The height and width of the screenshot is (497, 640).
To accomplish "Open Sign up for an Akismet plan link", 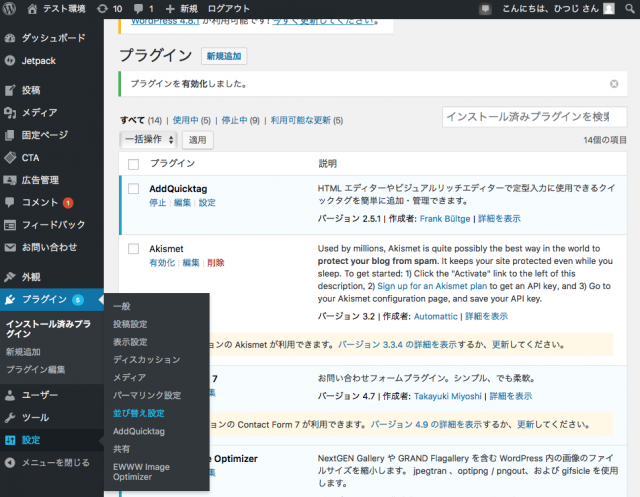I will [x=432, y=286].
